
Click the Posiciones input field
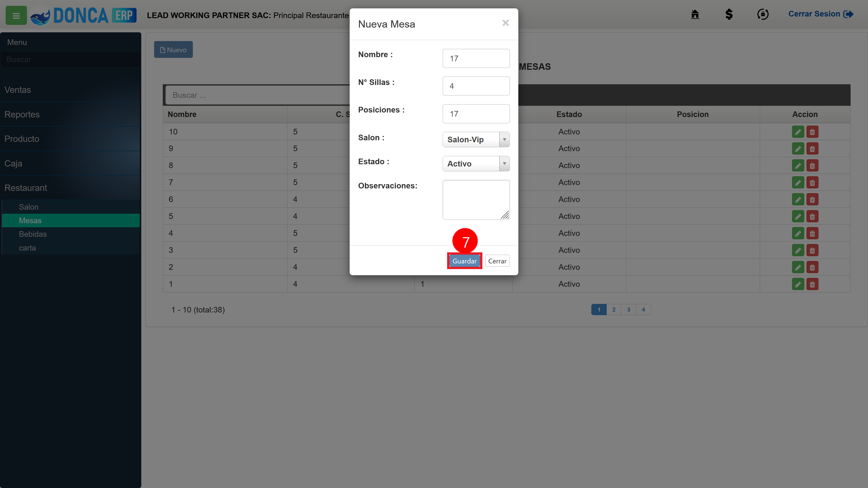tap(476, 113)
